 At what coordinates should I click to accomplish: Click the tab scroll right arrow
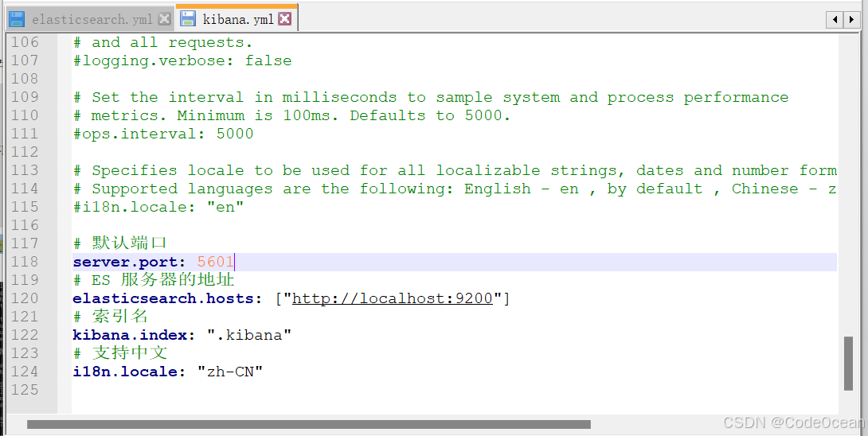(850, 20)
